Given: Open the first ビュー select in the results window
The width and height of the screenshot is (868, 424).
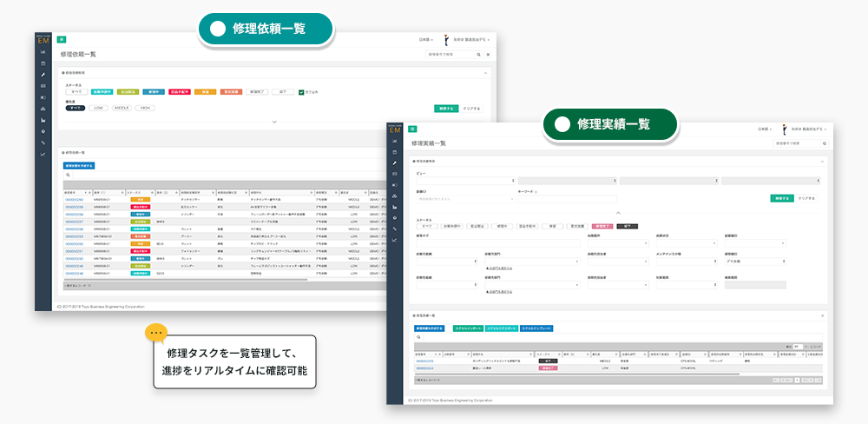Looking at the screenshot, I should pos(465,181).
